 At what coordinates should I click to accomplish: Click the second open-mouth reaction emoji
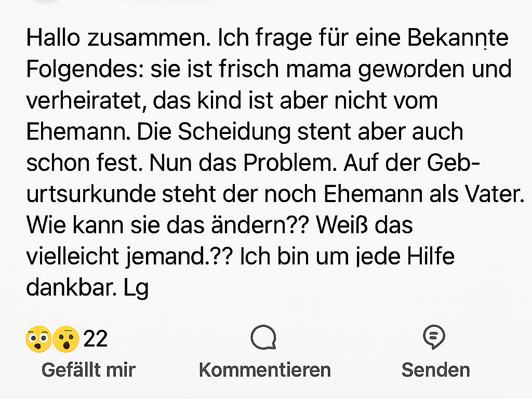coord(66,339)
